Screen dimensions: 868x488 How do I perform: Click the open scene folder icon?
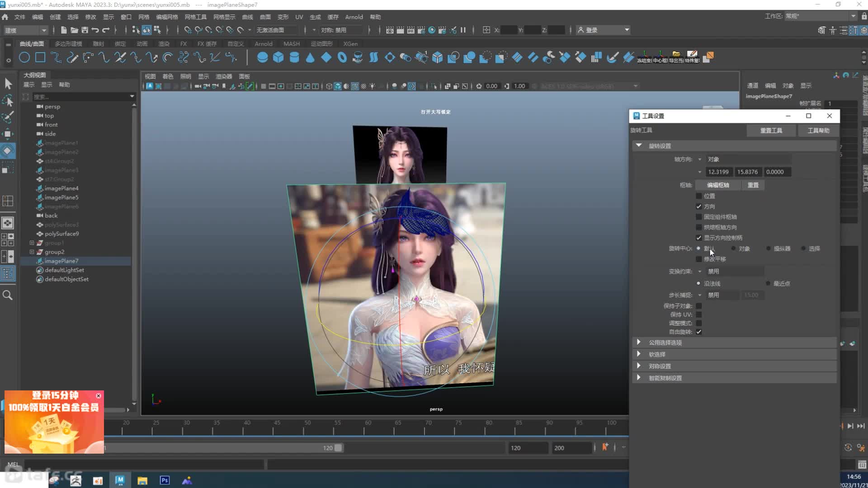point(74,30)
